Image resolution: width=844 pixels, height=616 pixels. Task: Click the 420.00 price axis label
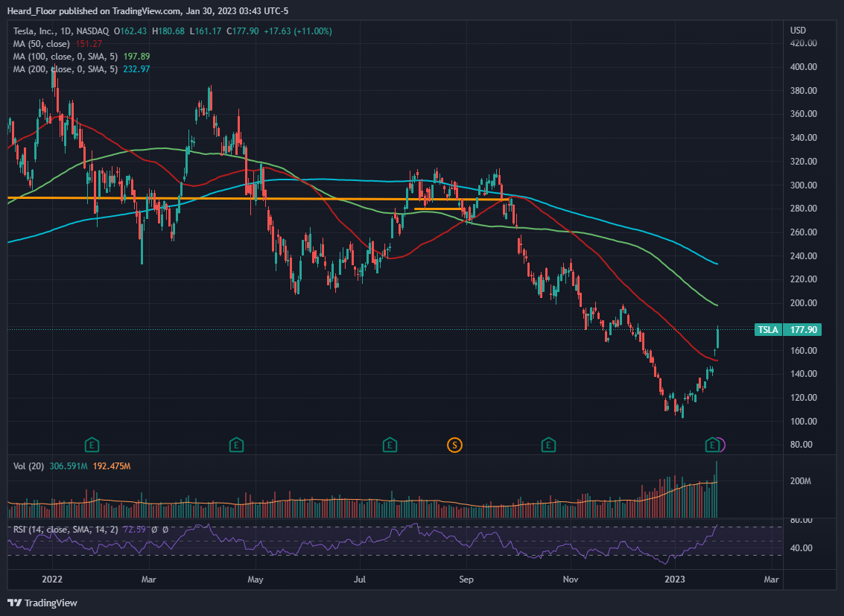(x=804, y=43)
